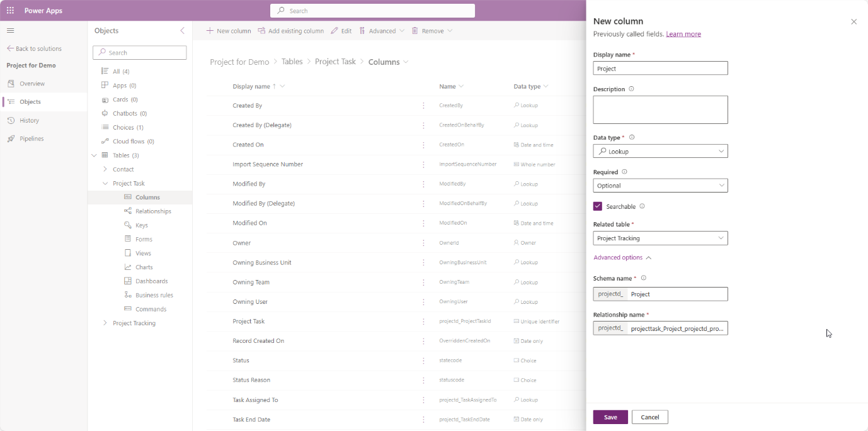Open more options for Status row

click(423, 361)
